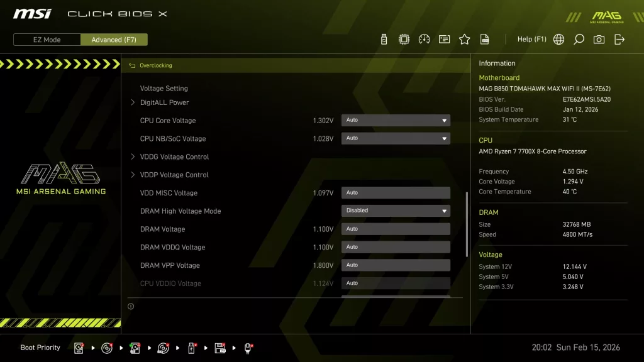Change BIOS language via the globe icon
The image size is (644, 362).
558,39
